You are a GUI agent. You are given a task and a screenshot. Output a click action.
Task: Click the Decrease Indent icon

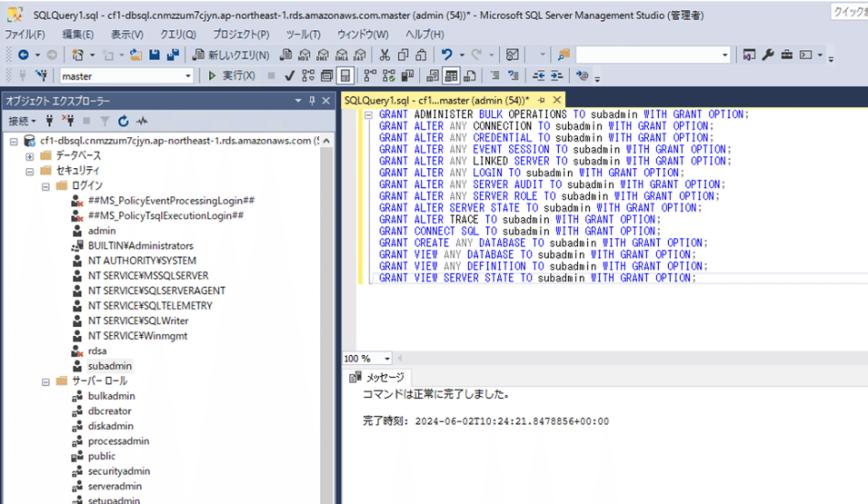click(x=539, y=75)
